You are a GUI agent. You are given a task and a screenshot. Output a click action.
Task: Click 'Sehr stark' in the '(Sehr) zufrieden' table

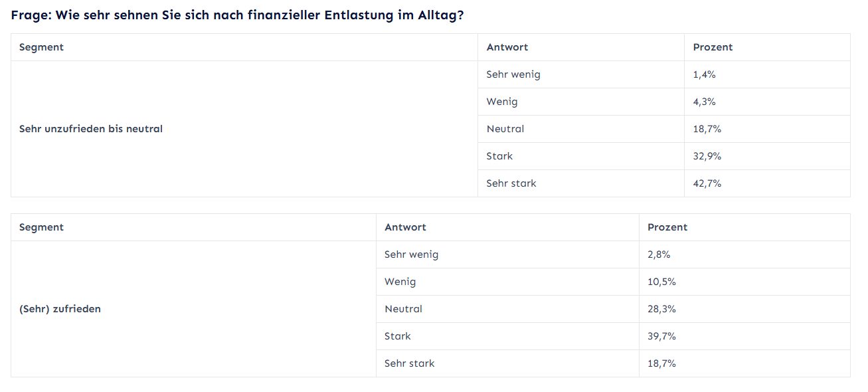click(x=410, y=363)
